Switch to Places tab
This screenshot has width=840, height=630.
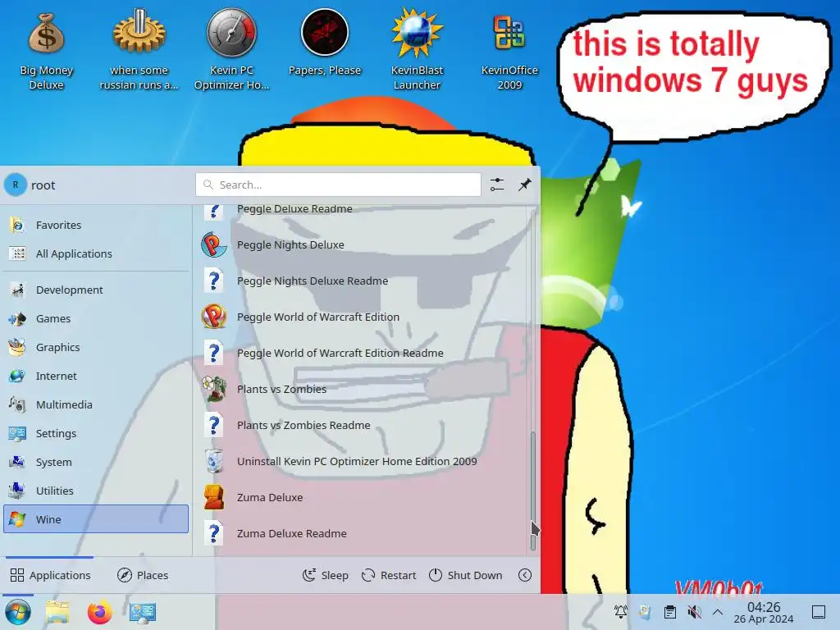[143, 575]
